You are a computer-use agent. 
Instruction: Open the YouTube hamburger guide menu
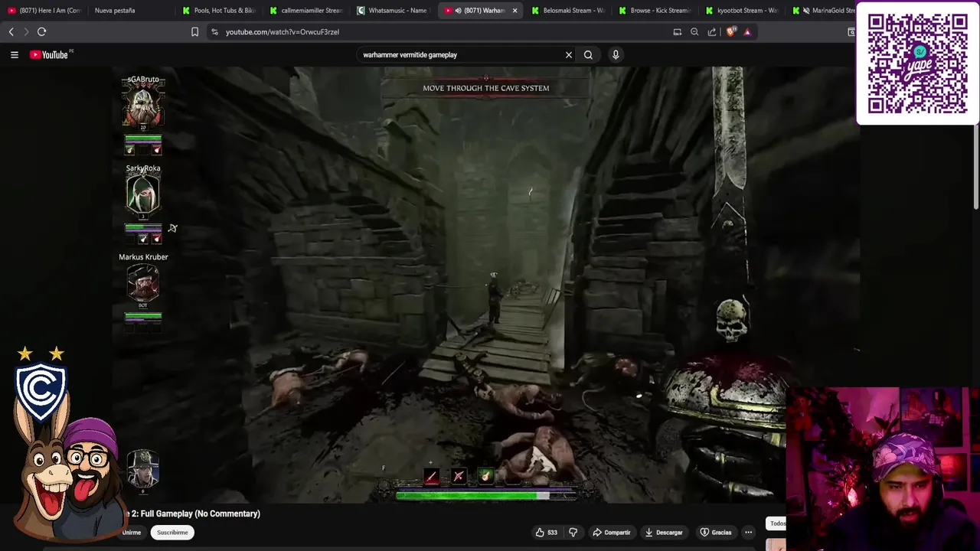pos(14,54)
